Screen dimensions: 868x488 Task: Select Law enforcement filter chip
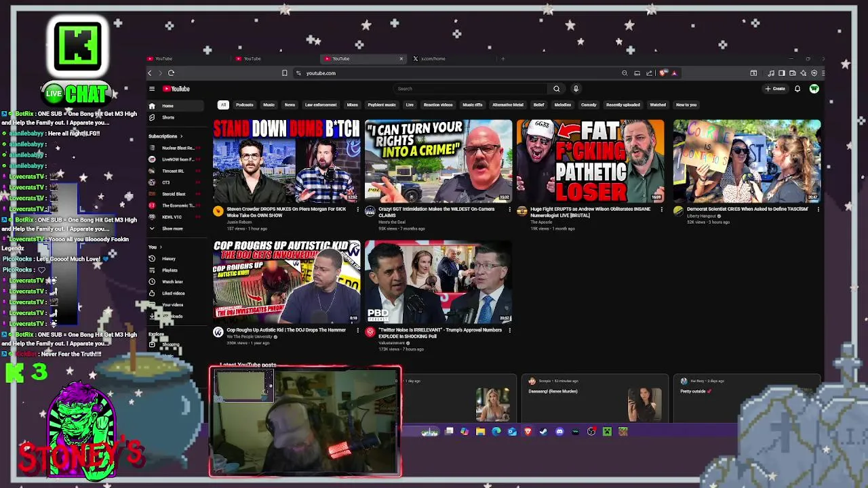321,105
